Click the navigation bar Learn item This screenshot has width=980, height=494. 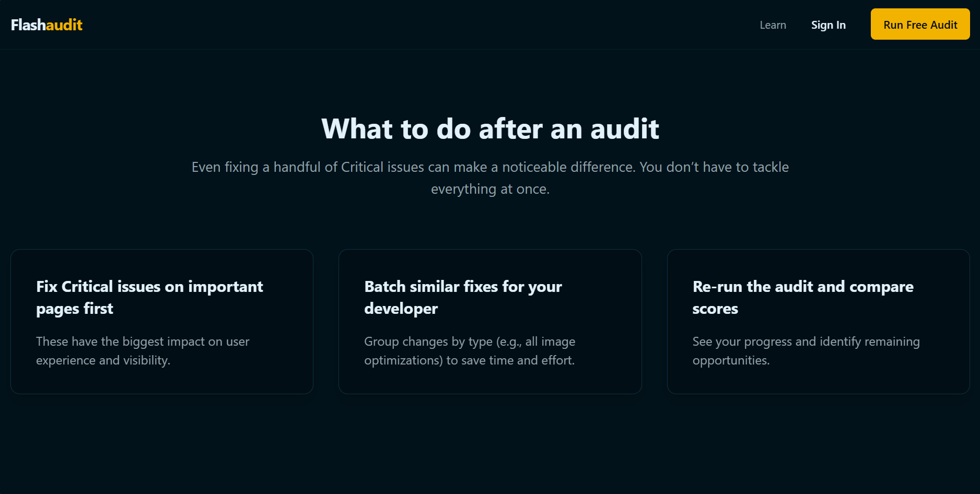coord(773,25)
